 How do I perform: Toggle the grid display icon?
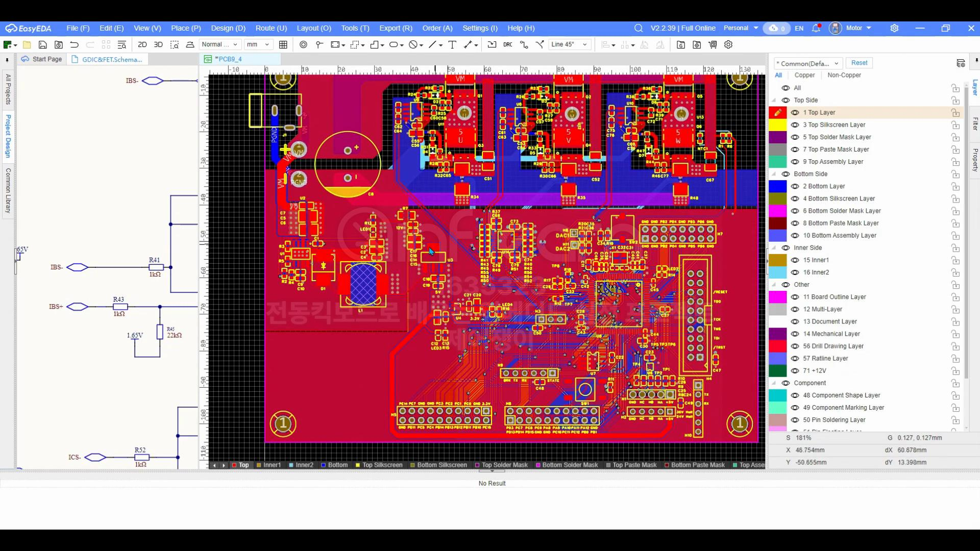[283, 44]
